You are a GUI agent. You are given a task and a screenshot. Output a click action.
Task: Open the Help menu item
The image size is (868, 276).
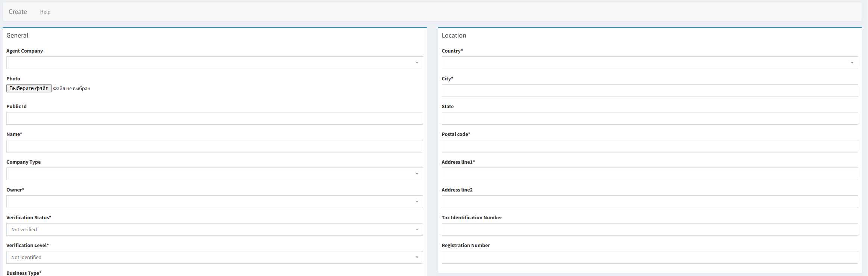click(45, 12)
